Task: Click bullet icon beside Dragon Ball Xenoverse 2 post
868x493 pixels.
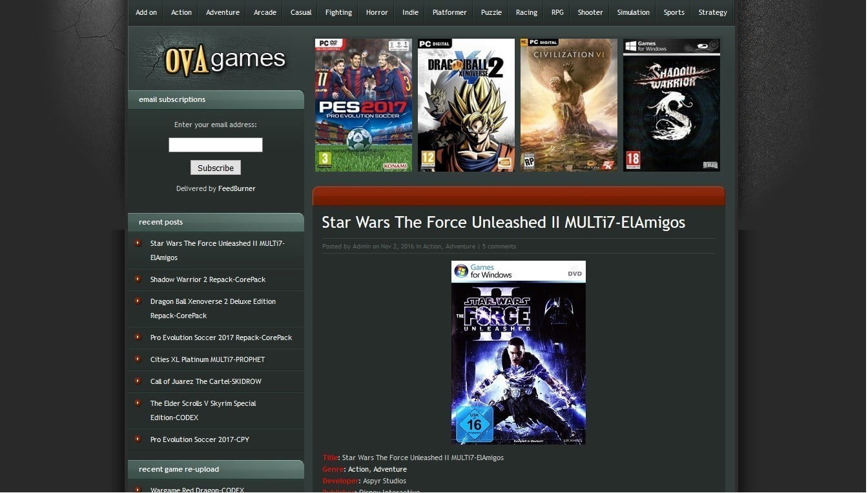Action: coord(138,301)
